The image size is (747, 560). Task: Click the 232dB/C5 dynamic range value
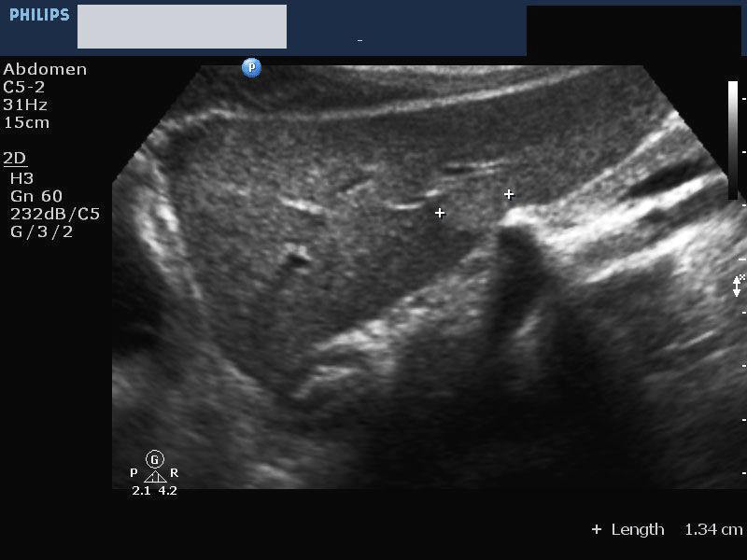click(55, 214)
